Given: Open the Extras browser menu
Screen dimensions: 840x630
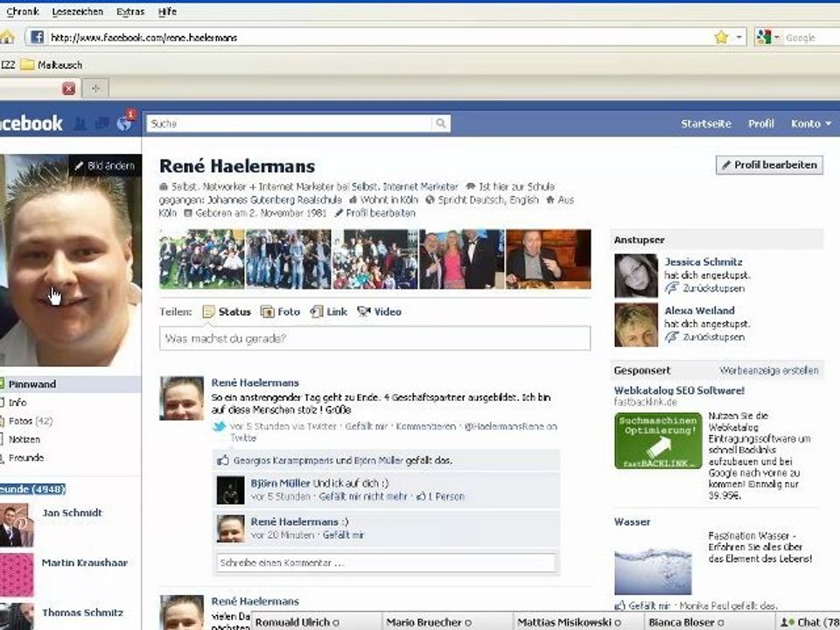Looking at the screenshot, I should pos(130,11).
